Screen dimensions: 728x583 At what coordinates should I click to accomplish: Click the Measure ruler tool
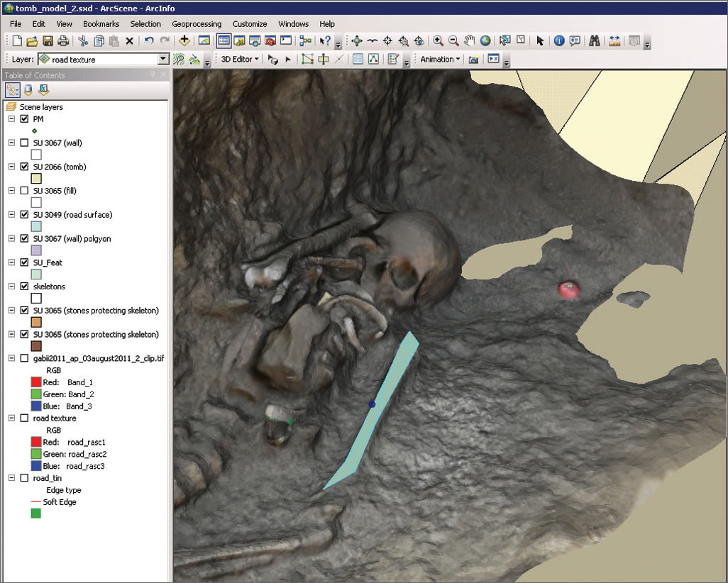(614, 41)
